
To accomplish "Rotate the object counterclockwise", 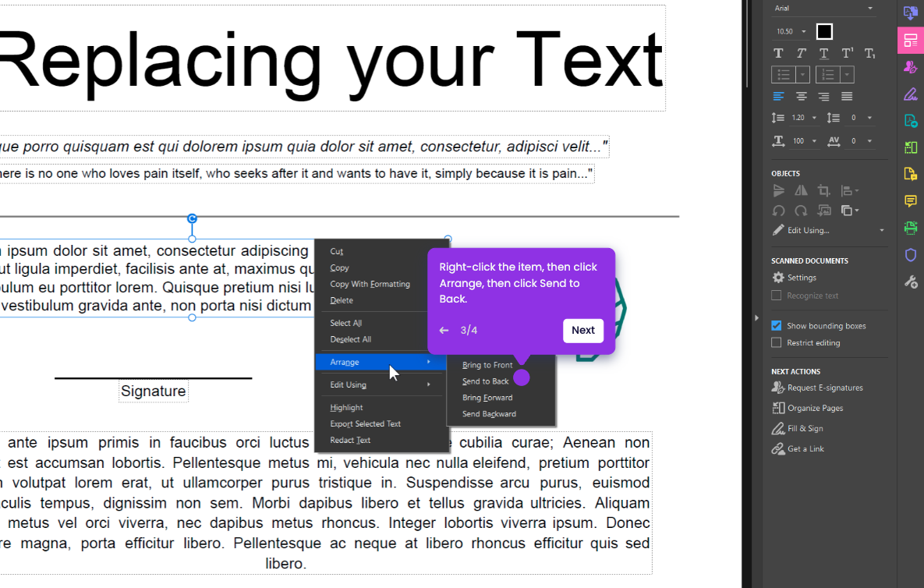I will (778, 211).
